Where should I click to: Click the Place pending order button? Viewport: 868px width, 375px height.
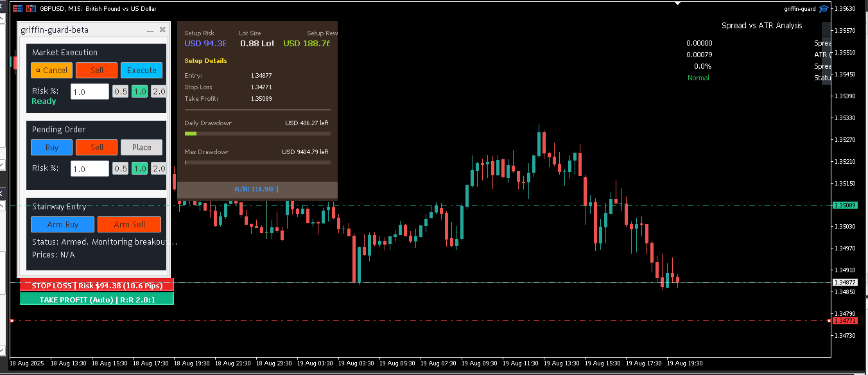click(x=141, y=148)
